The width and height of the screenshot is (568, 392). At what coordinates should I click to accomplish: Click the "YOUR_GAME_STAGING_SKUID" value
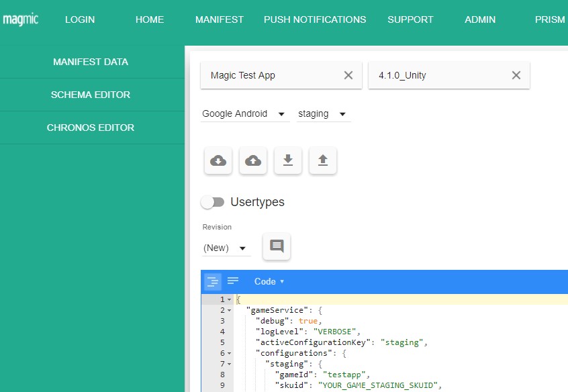coord(378,385)
